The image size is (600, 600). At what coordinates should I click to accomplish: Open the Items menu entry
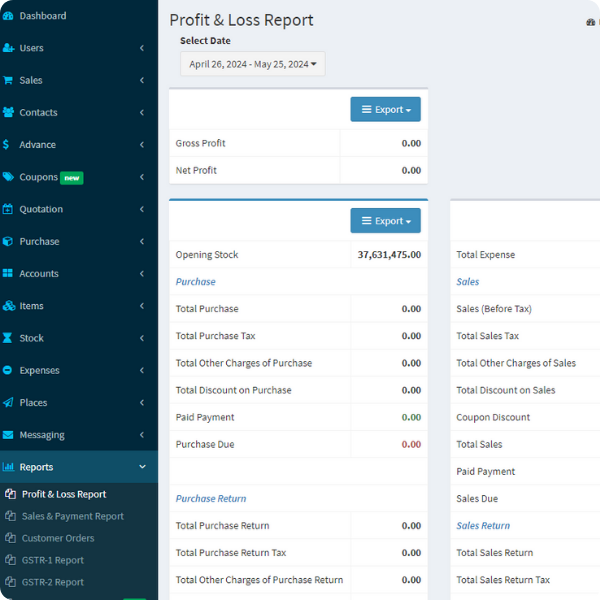31,306
